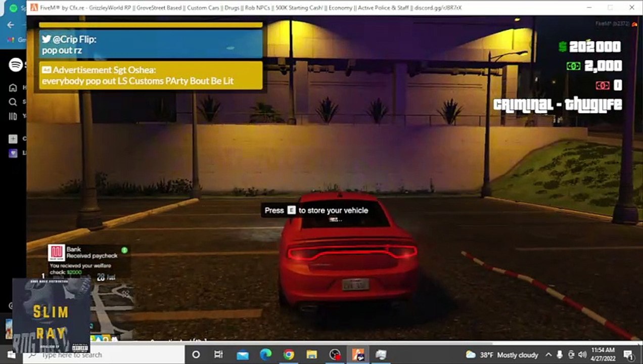Select the 202000 cash amount
Viewport: 643px width, 364px height.
[595, 47]
